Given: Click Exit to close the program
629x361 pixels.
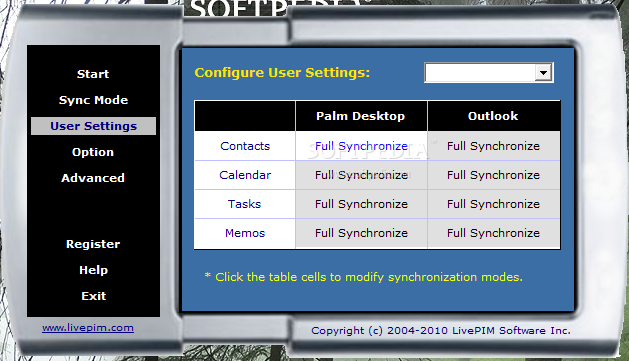Looking at the screenshot, I should (x=93, y=296).
